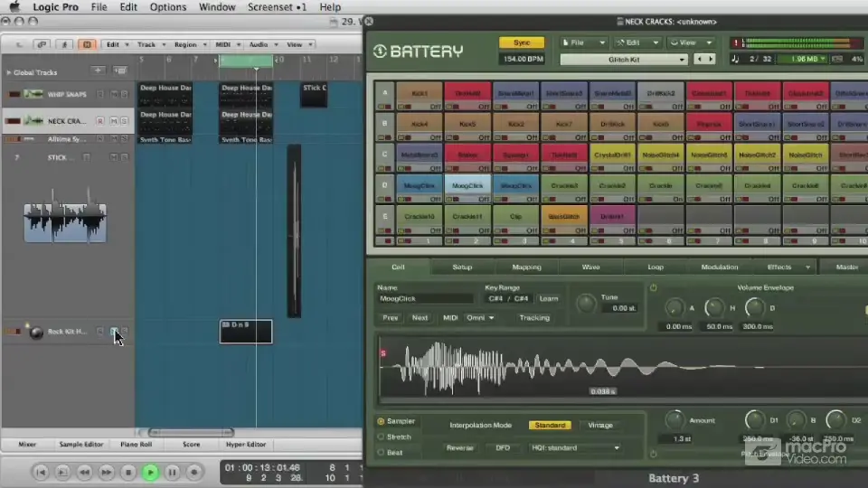Click the green Play button
Screen dimensions: 868x488
coord(150,472)
